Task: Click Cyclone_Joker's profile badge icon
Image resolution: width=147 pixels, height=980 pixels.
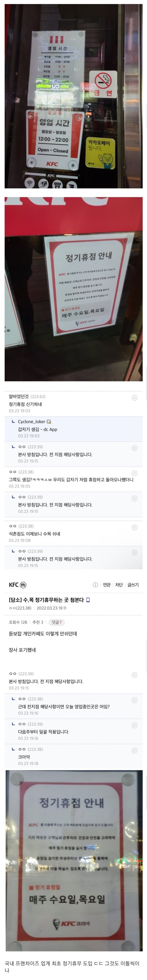Action: click(49, 422)
